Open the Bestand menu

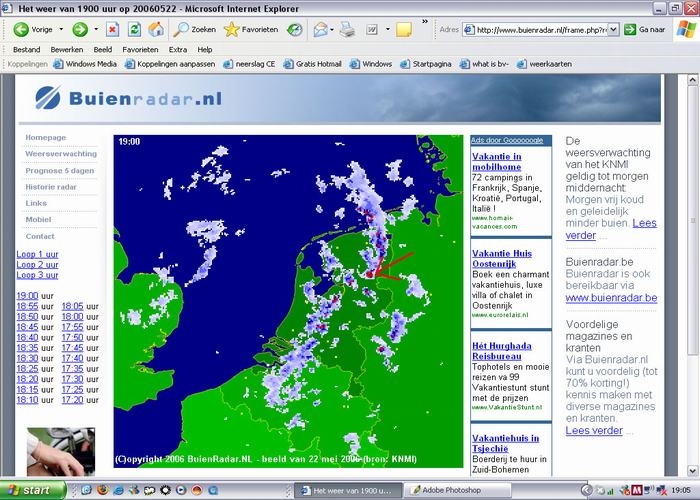[x=26, y=48]
